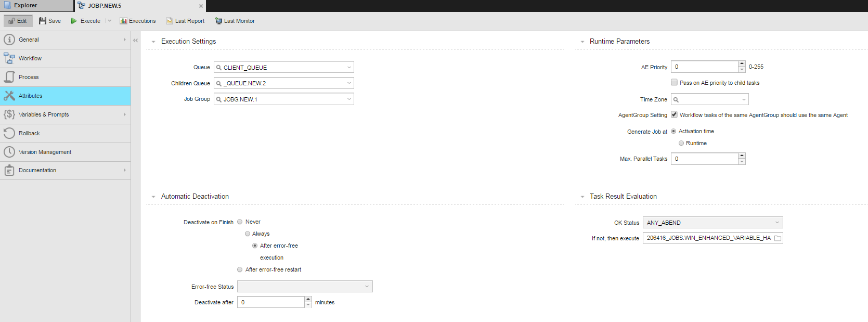Screen dimensions: 868x322
Task: Increase Deactivate after minutes value
Action: [308, 299]
